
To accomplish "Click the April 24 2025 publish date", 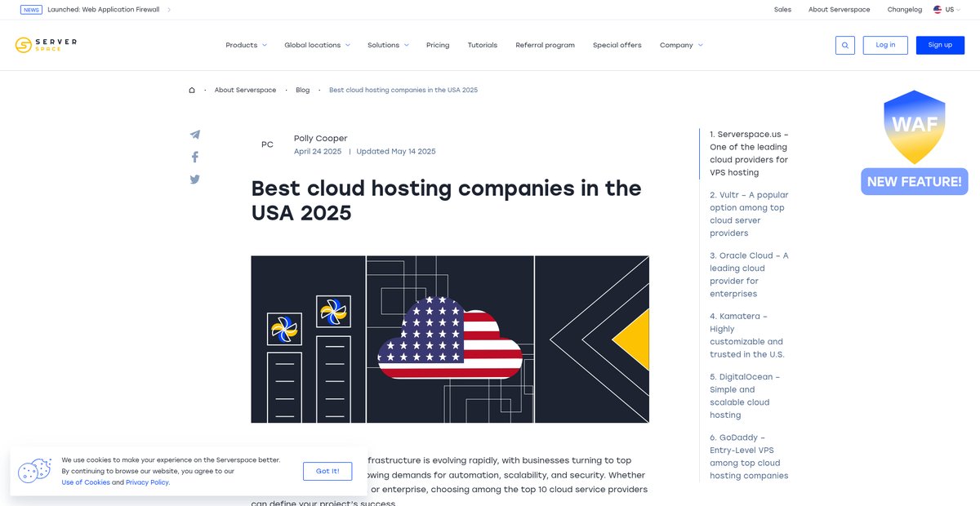I will (x=318, y=151).
